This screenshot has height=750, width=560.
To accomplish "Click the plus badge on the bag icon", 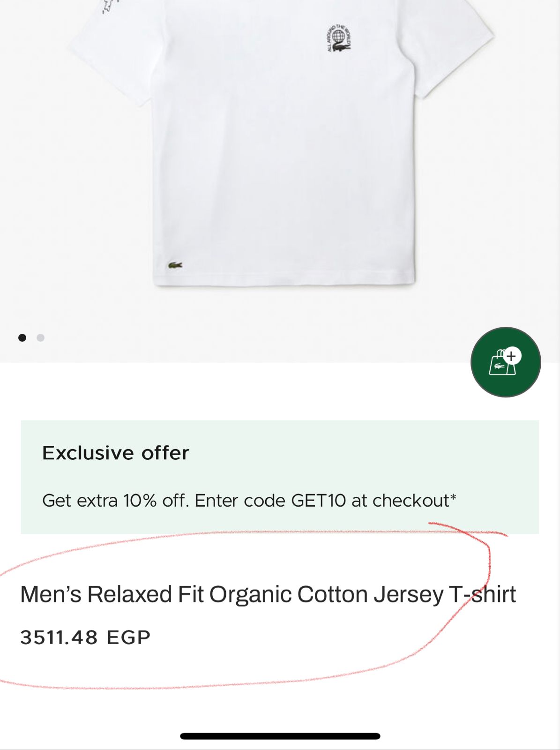I will click(511, 356).
